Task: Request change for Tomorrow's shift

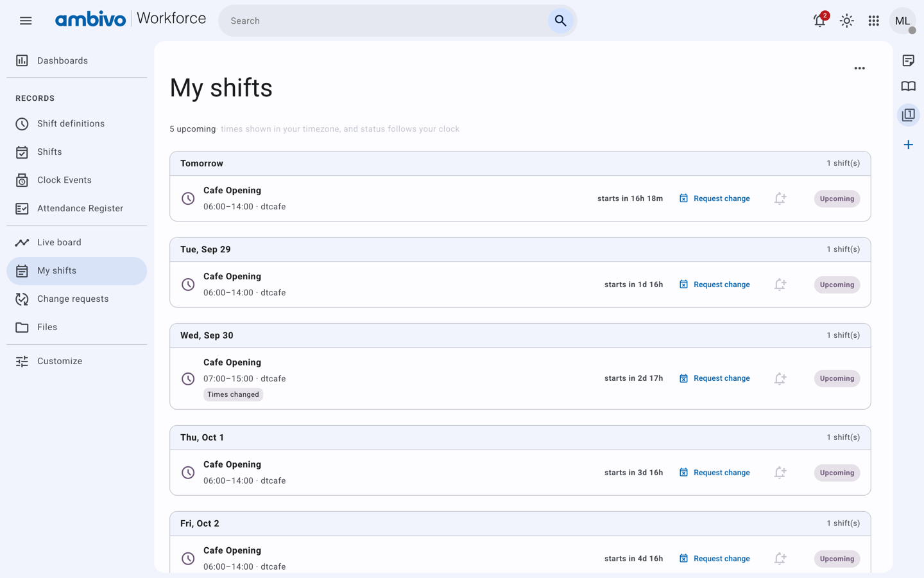Action: [x=714, y=198]
